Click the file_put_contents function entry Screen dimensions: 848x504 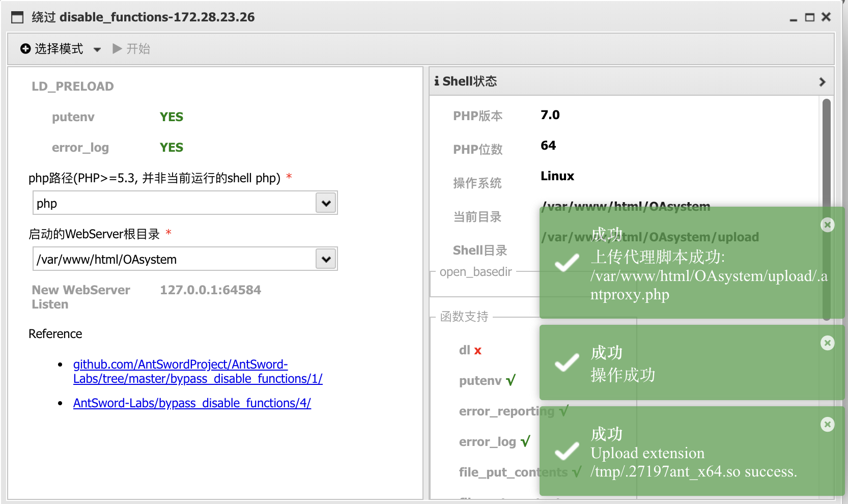click(x=520, y=472)
